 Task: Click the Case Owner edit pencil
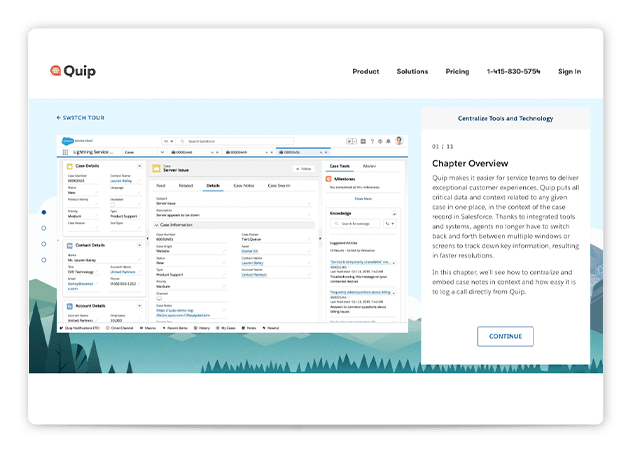pos(310,239)
